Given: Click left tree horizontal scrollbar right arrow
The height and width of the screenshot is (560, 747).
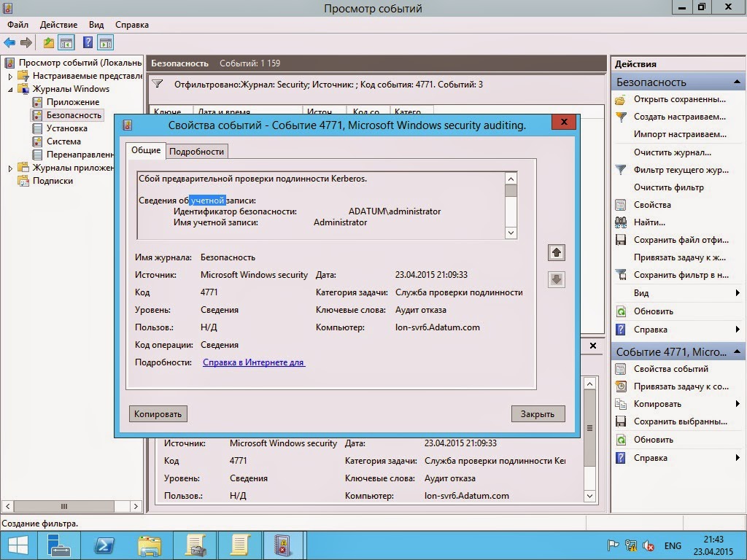Looking at the screenshot, I should (x=136, y=506).
